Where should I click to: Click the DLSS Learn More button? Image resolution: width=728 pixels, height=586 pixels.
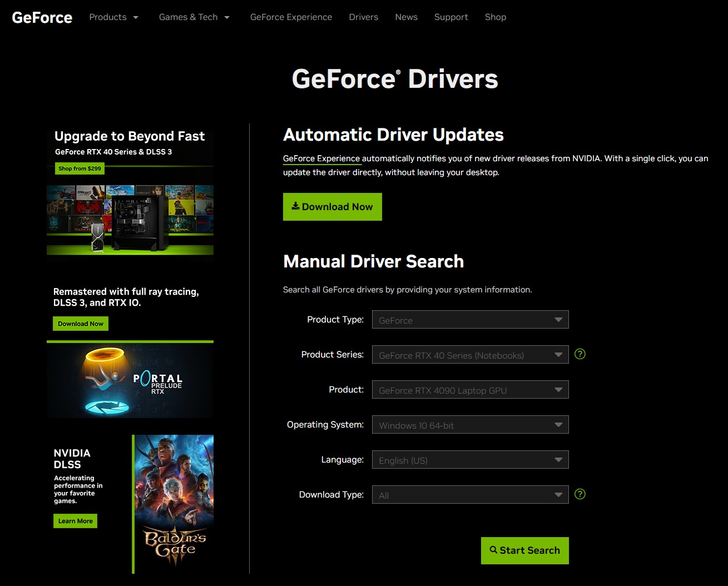point(75,521)
